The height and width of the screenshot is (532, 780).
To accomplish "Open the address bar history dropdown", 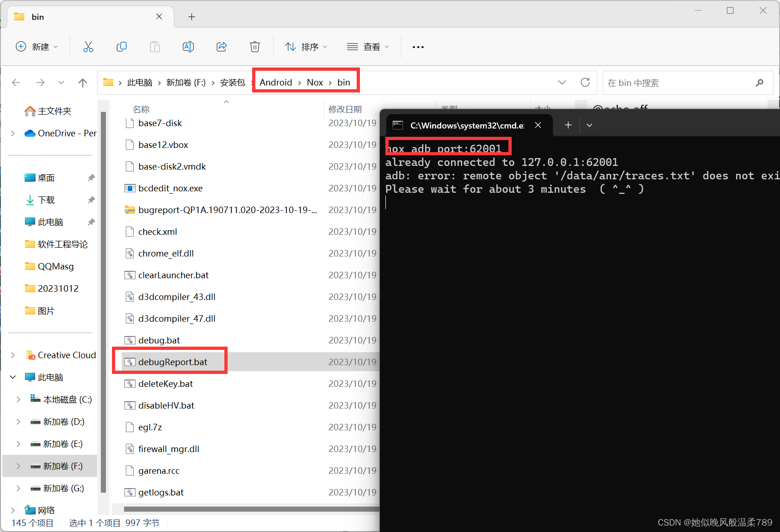I will coord(562,82).
